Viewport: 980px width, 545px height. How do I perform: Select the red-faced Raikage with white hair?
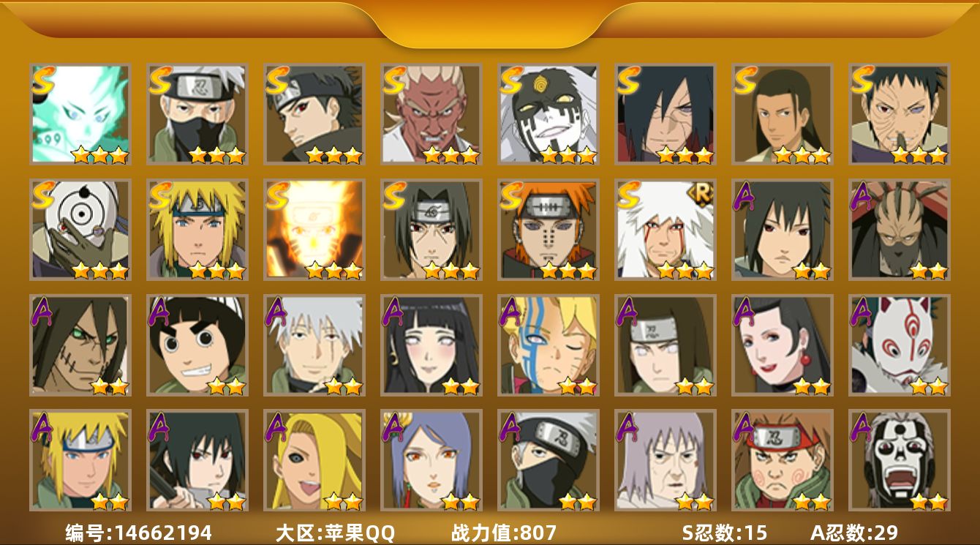(431, 114)
